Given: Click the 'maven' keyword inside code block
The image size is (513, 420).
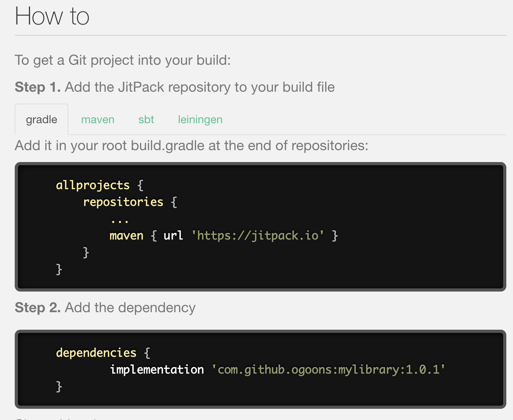Looking at the screenshot, I should (x=126, y=236).
